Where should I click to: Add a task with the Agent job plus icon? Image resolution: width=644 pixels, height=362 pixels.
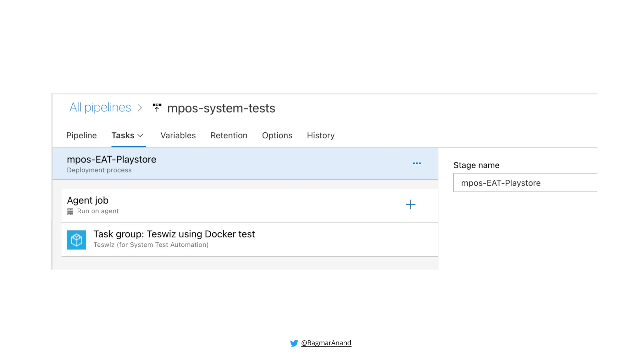(x=410, y=205)
